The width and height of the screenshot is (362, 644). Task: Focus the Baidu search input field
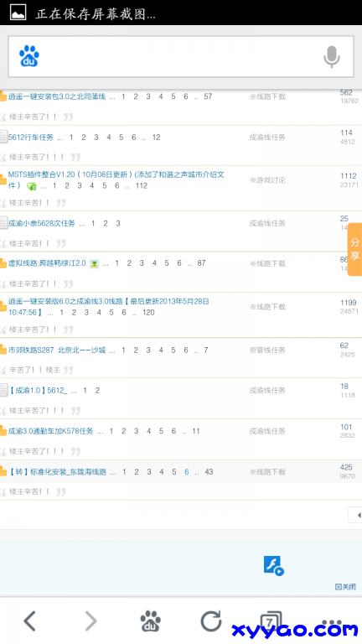pyautogui.click(x=181, y=57)
